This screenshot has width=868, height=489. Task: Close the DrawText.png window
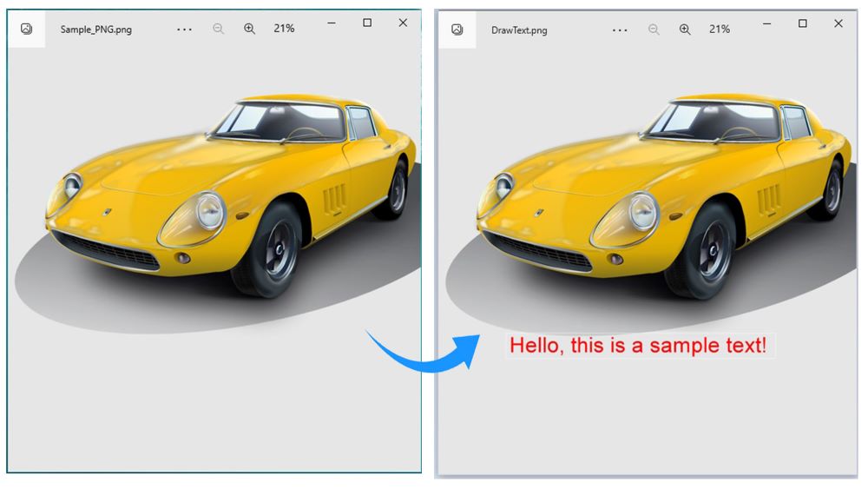coord(838,23)
